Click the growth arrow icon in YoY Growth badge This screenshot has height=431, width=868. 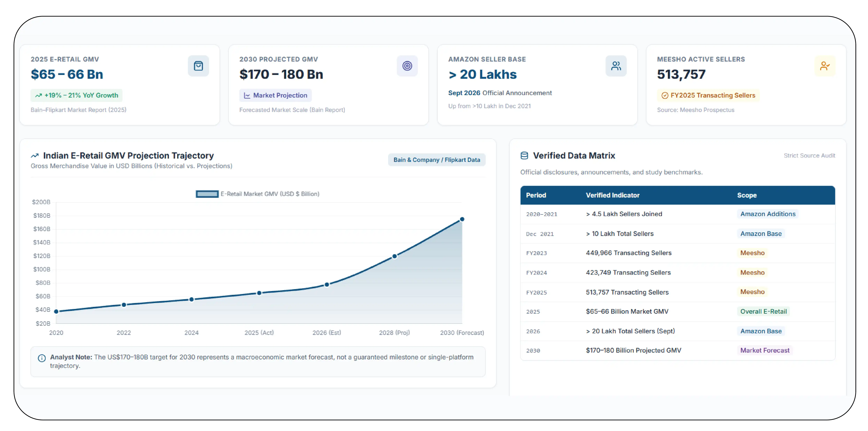coord(38,95)
